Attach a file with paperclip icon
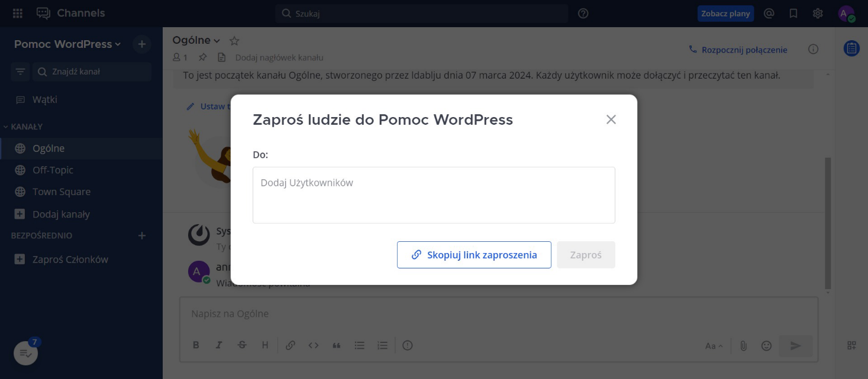The height and width of the screenshot is (379, 868). (744, 346)
